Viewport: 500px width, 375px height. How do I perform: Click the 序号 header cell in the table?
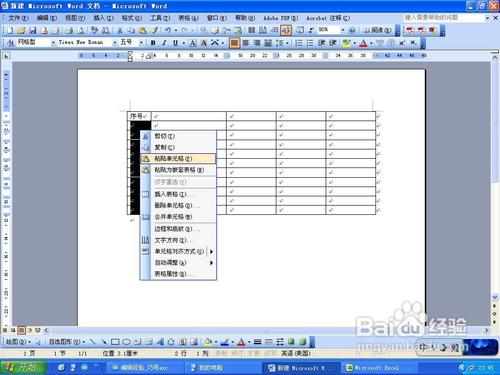[x=139, y=116]
